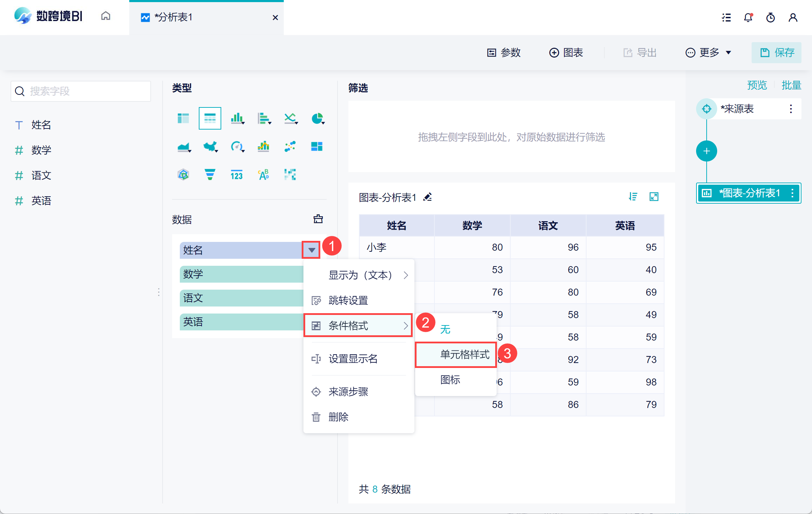Open the notification bell icon
Image resolution: width=812 pixels, height=514 pixels.
coord(748,17)
